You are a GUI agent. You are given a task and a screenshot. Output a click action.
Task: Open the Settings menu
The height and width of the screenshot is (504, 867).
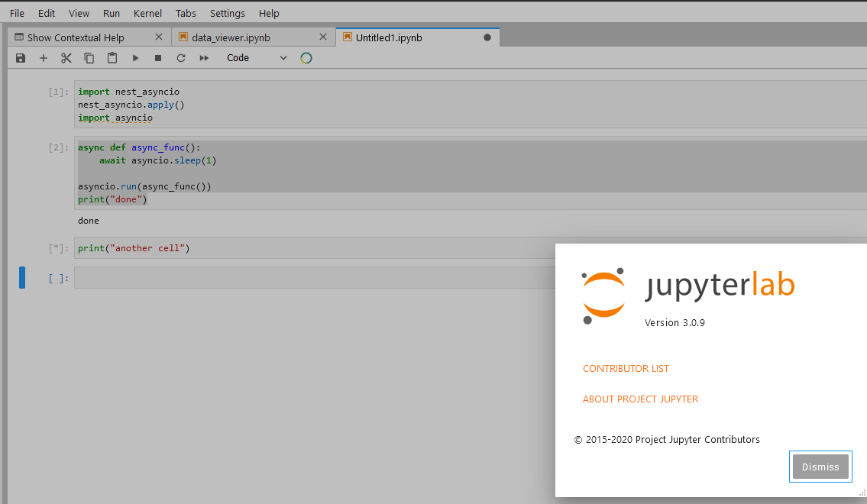(228, 13)
